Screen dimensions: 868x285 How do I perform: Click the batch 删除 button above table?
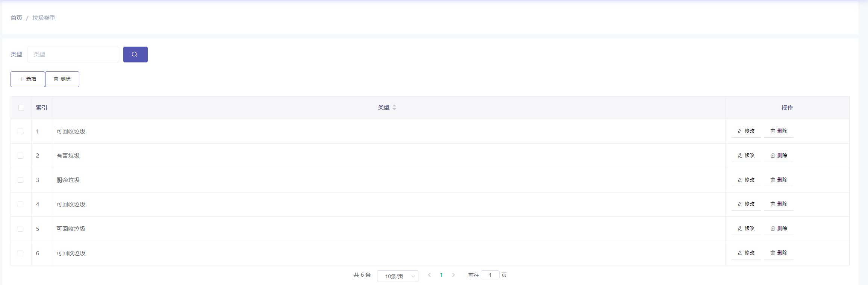[62, 79]
